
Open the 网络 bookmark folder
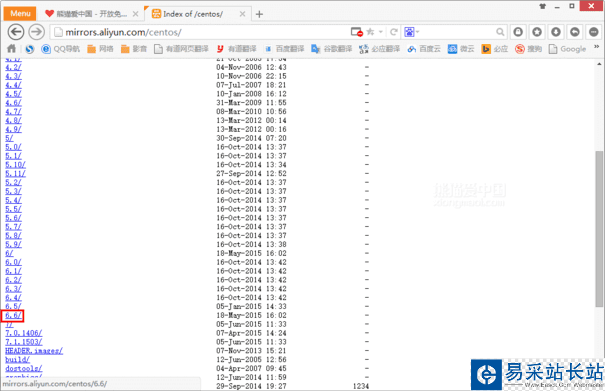(x=100, y=49)
